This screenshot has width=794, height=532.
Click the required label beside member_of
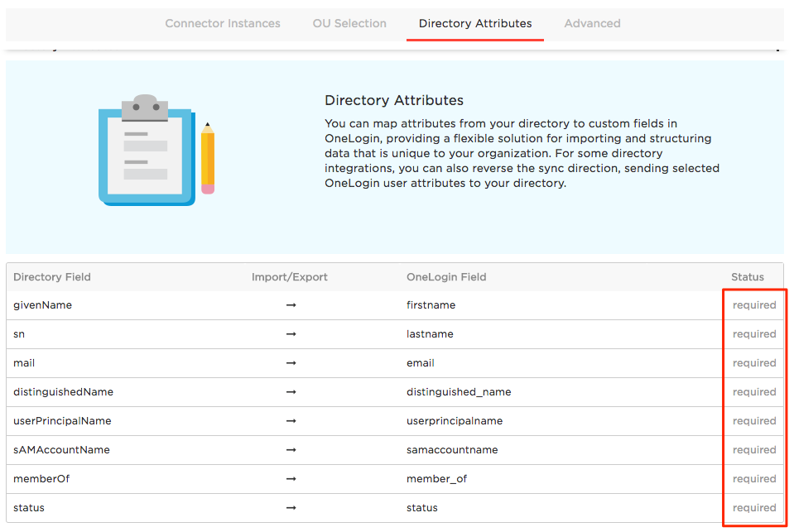(753, 478)
